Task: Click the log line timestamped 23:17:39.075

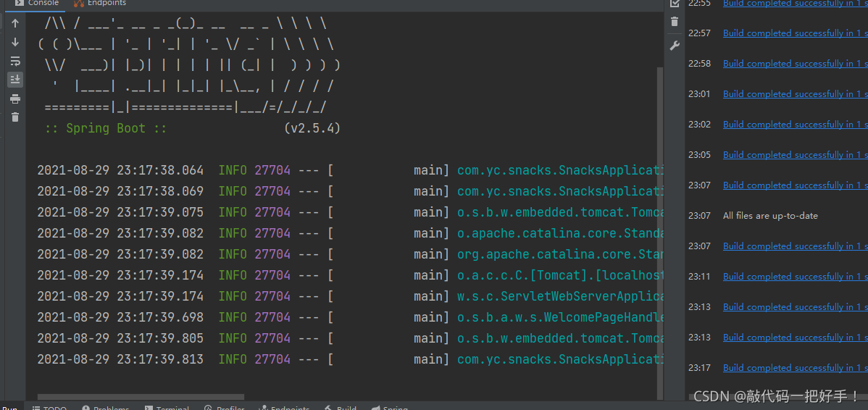Action: [x=351, y=212]
